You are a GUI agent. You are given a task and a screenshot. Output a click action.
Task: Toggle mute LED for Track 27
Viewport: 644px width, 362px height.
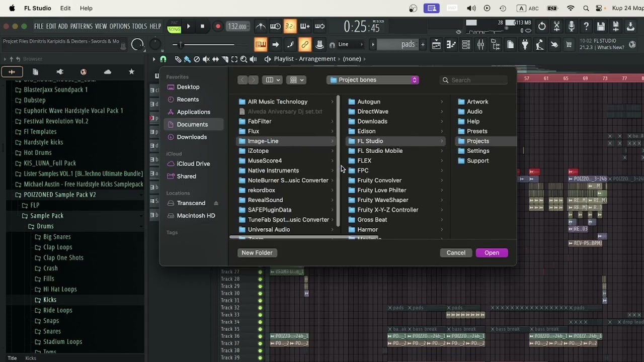(260, 272)
